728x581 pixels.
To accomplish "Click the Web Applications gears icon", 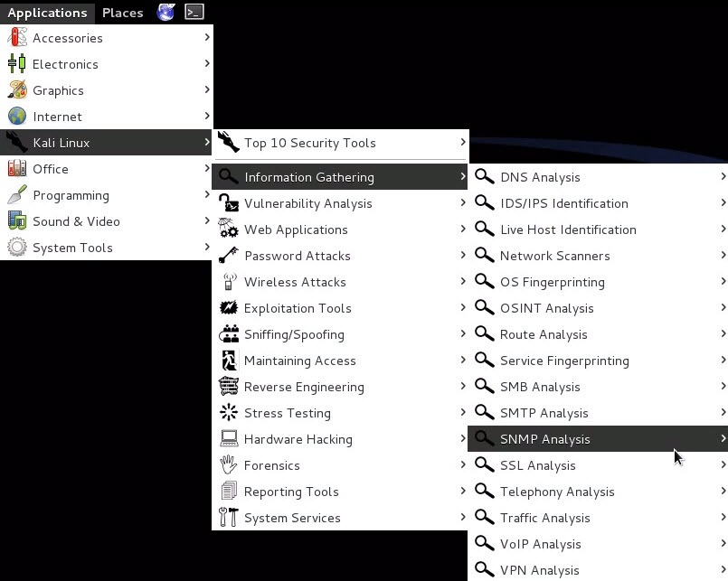I will (229, 229).
